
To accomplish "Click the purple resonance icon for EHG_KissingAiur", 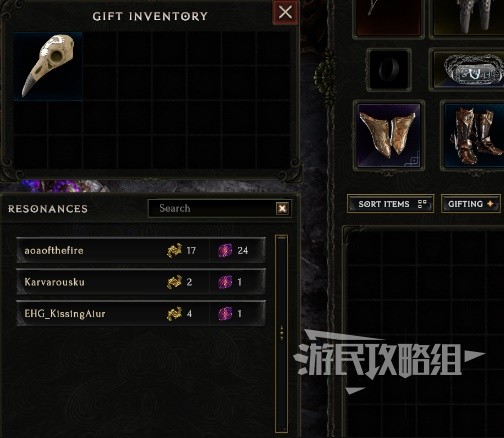I will pyautogui.click(x=225, y=313).
